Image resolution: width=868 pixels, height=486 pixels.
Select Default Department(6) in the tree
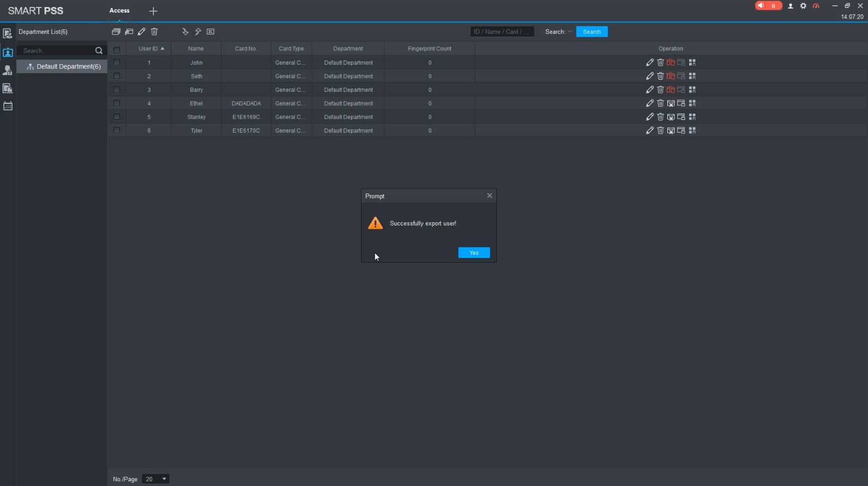62,66
